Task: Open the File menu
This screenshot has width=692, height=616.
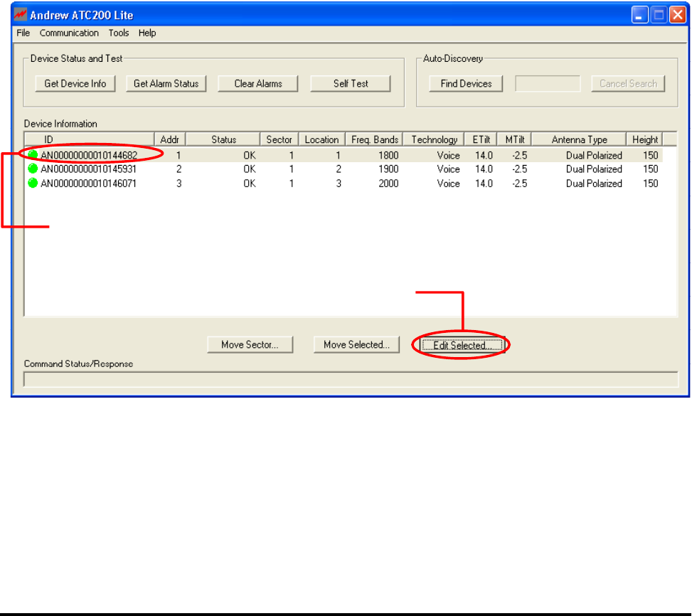Action: [x=23, y=33]
